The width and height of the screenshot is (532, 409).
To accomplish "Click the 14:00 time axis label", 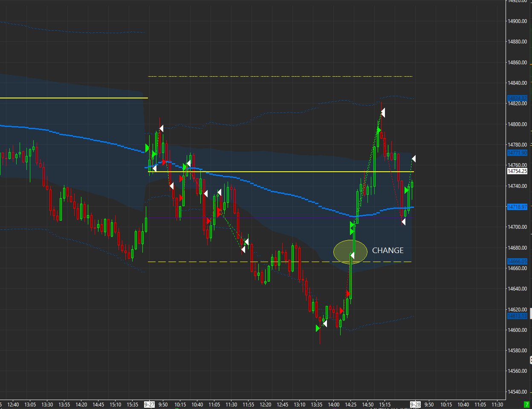I will 334,405.
